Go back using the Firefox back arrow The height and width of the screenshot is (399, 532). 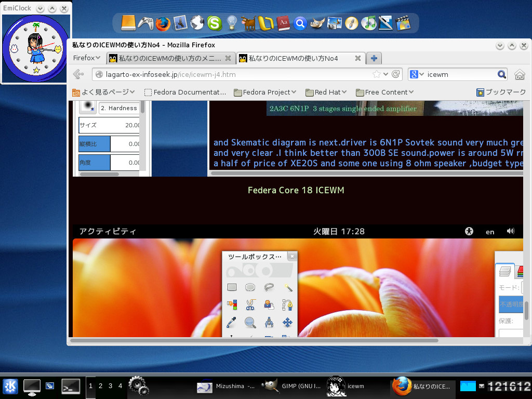(x=78, y=74)
